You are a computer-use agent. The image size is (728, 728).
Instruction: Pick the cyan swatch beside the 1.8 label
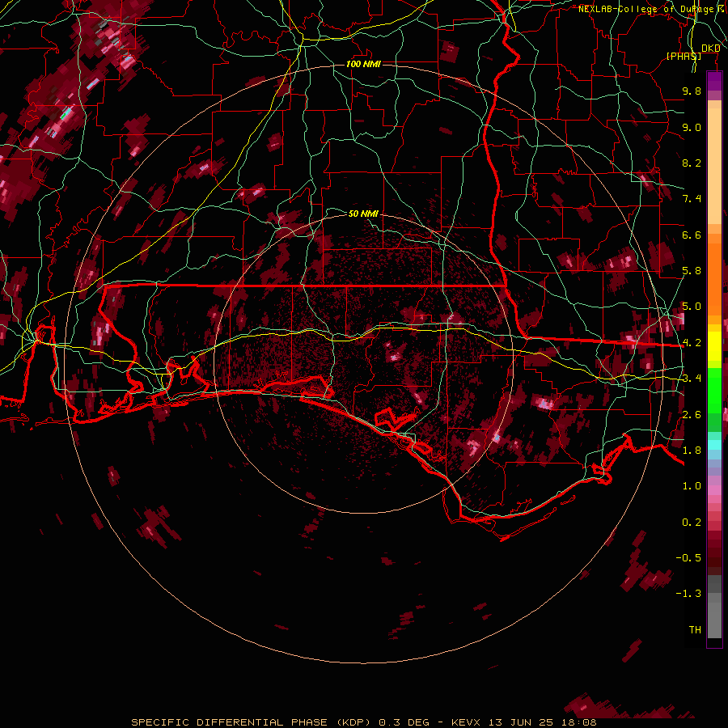coord(714,445)
